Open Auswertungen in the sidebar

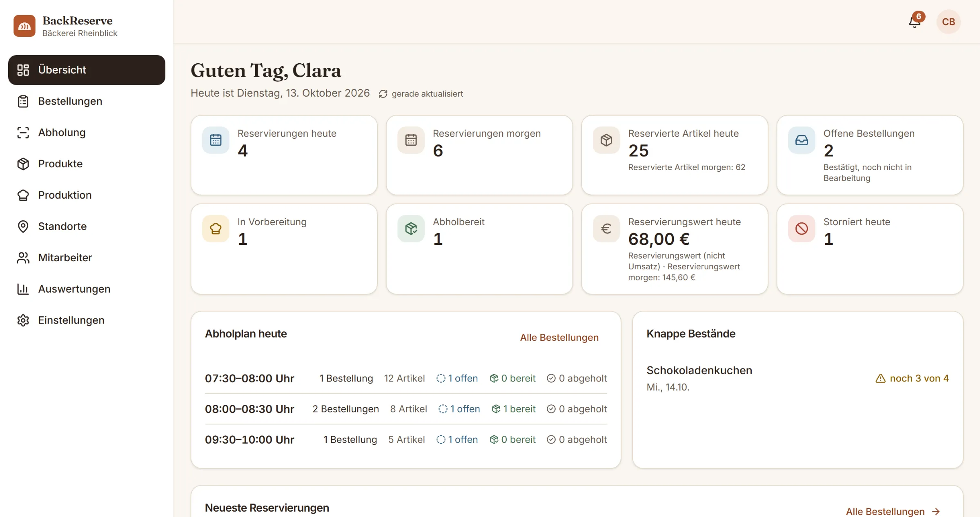87,289
